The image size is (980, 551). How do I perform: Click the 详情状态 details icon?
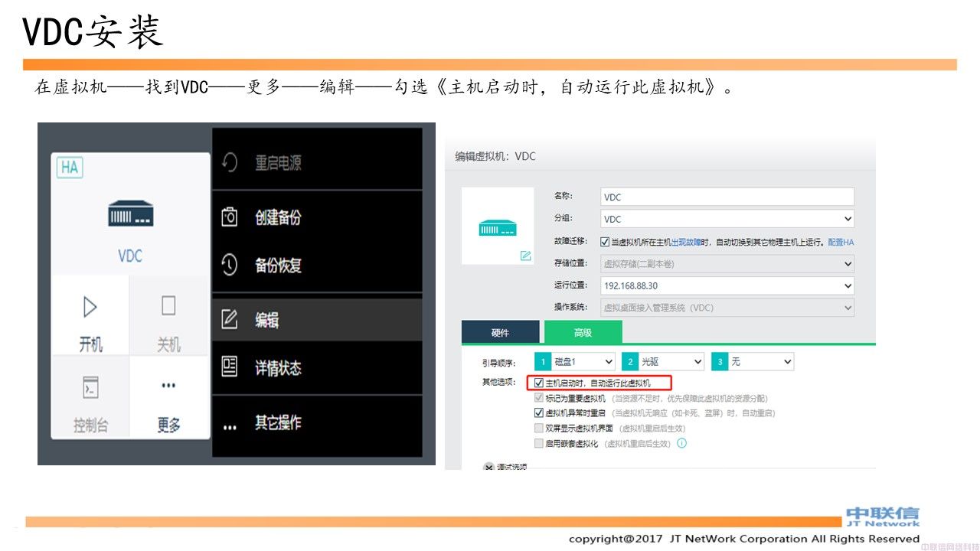pos(230,367)
